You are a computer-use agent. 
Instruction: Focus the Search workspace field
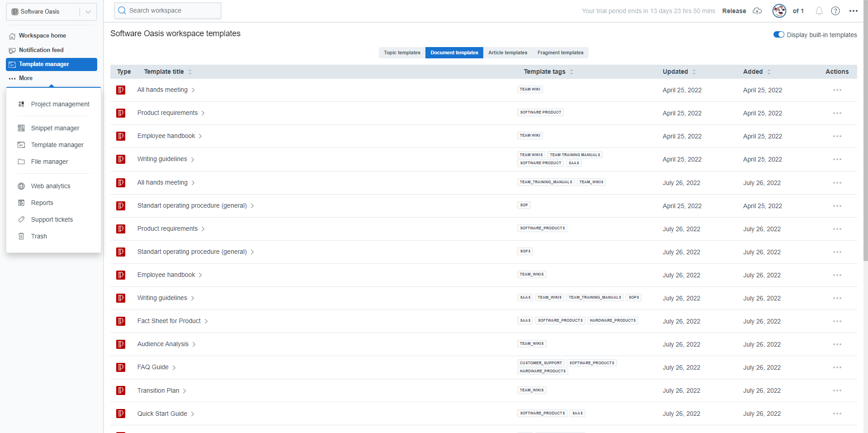(168, 10)
